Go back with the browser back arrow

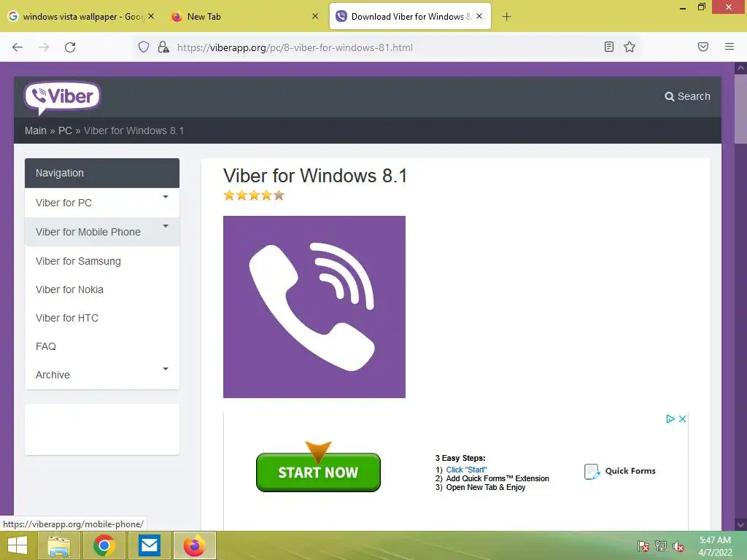pyautogui.click(x=18, y=47)
